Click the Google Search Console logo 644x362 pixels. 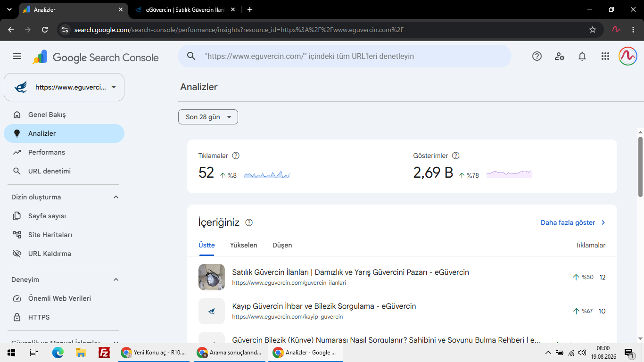click(x=96, y=57)
